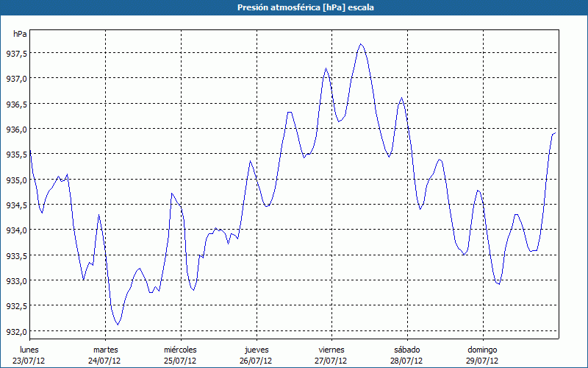The image size is (588, 368).
Task: Click the hPa unit label on axis
Action: point(20,34)
